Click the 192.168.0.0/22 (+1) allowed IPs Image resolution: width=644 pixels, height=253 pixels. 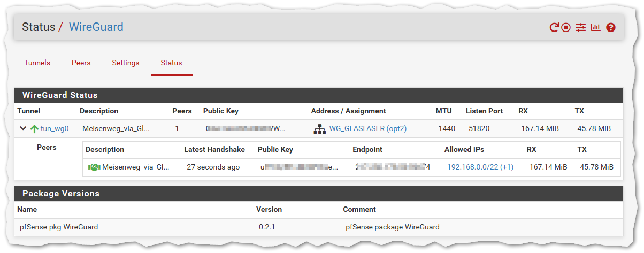(x=480, y=167)
